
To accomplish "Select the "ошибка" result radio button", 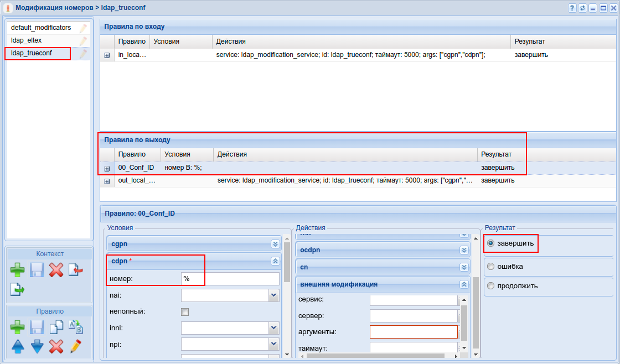I will click(490, 267).
